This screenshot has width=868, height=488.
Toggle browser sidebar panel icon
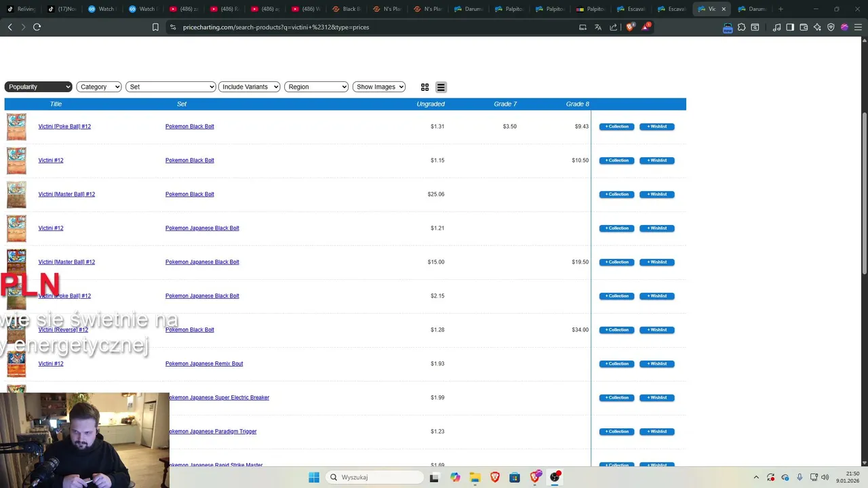(x=790, y=27)
